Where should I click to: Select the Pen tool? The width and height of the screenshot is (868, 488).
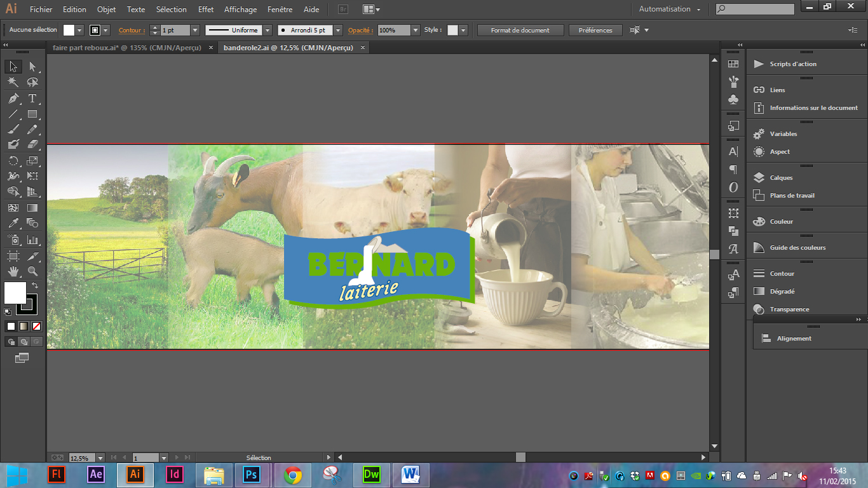[x=13, y=98]
